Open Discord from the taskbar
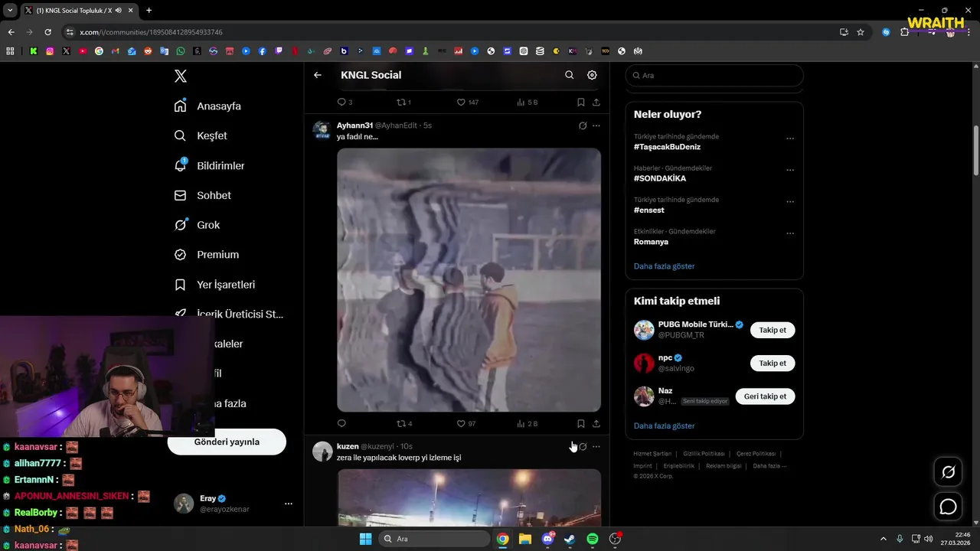 pos(547,539)
